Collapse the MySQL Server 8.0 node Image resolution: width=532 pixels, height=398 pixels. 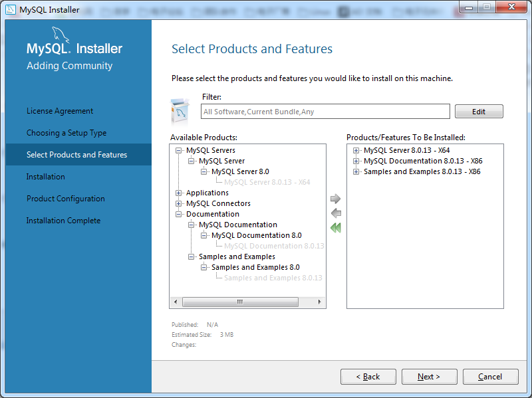[x=203, y=171]
